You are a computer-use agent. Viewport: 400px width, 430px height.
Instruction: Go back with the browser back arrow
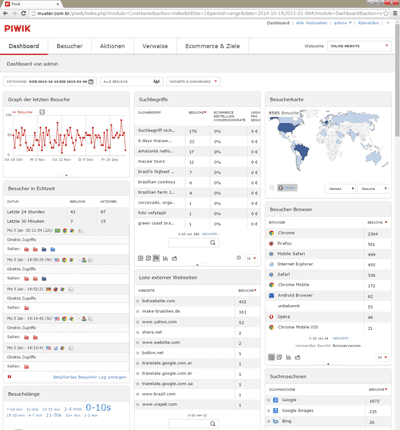tap(5, 13)
